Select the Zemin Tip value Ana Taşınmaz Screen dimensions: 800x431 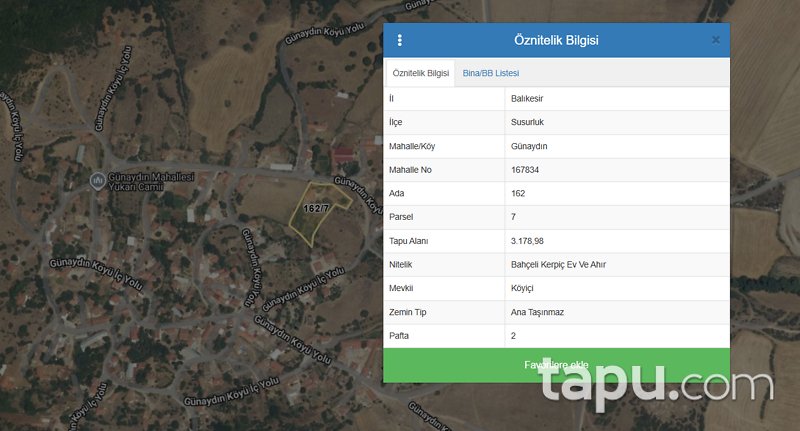tap(537, 312)
